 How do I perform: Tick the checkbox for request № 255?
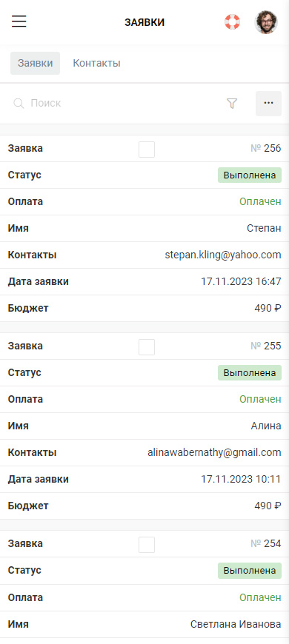pos(147,347)
